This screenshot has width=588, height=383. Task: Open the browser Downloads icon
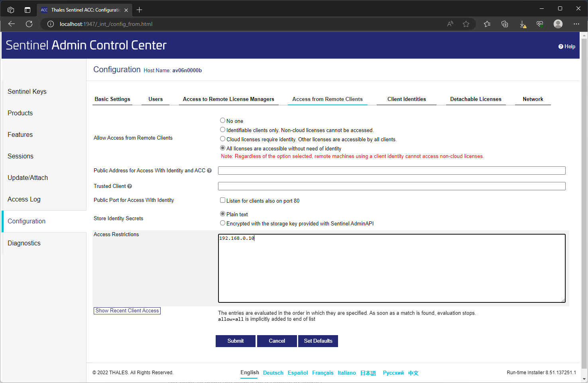(x=523, y=24)
